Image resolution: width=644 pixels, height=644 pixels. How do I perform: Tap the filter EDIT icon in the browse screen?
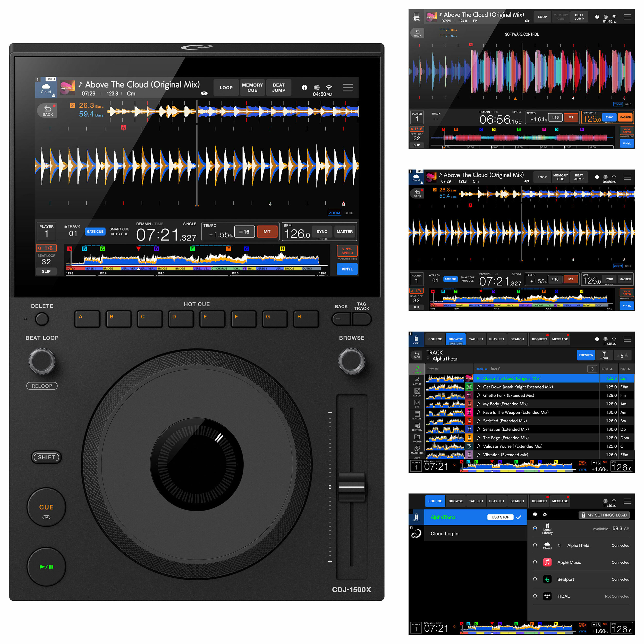click(604, 355)
